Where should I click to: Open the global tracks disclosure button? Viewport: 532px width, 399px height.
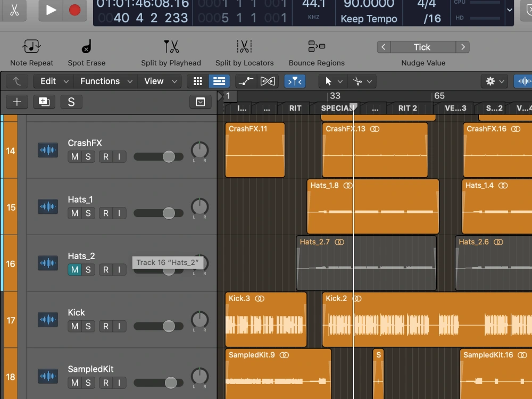click(x=200, y=102)
